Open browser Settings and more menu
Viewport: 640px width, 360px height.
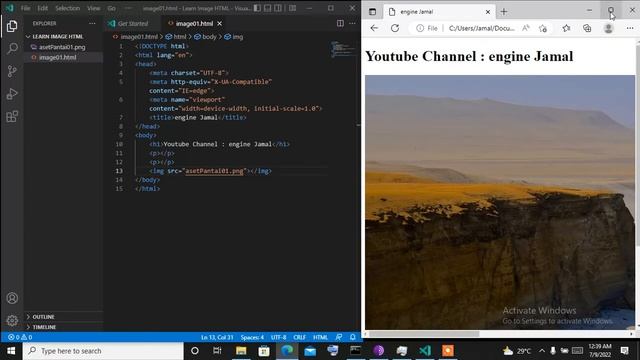pyautogui.click(x=630, y=28)
